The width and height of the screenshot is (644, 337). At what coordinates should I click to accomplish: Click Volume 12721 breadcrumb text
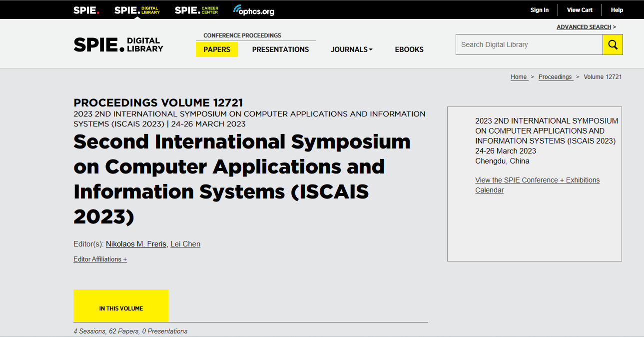click(x=603, y=77)
